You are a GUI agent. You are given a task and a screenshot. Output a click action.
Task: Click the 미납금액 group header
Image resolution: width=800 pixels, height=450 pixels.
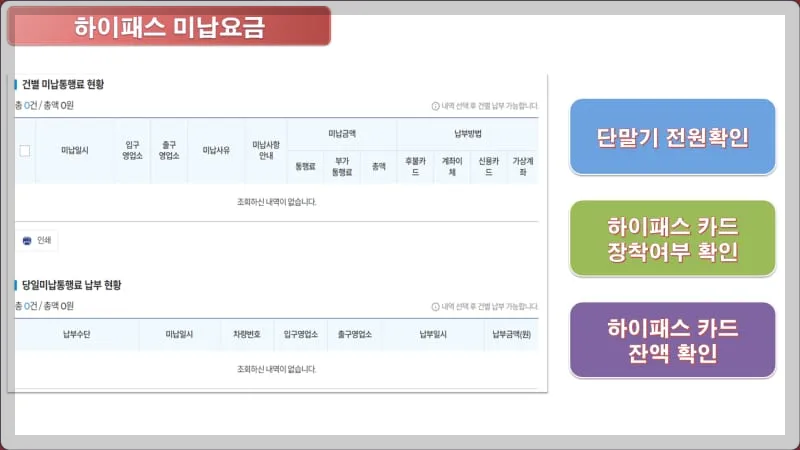342,134
